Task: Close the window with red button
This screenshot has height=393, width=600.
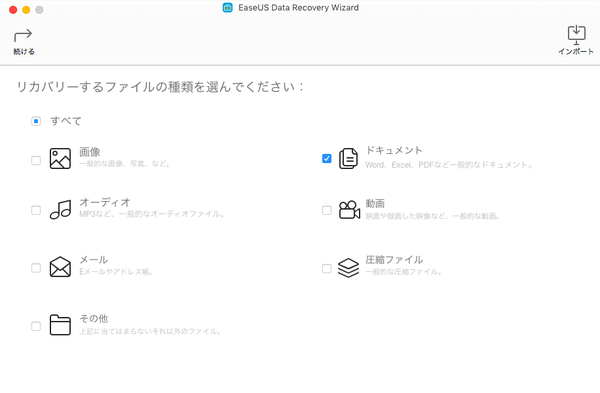Action: click(13, 10)
